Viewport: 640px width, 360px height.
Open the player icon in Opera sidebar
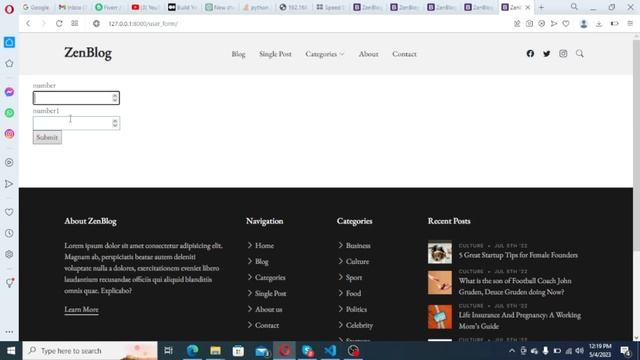[9, 162]
